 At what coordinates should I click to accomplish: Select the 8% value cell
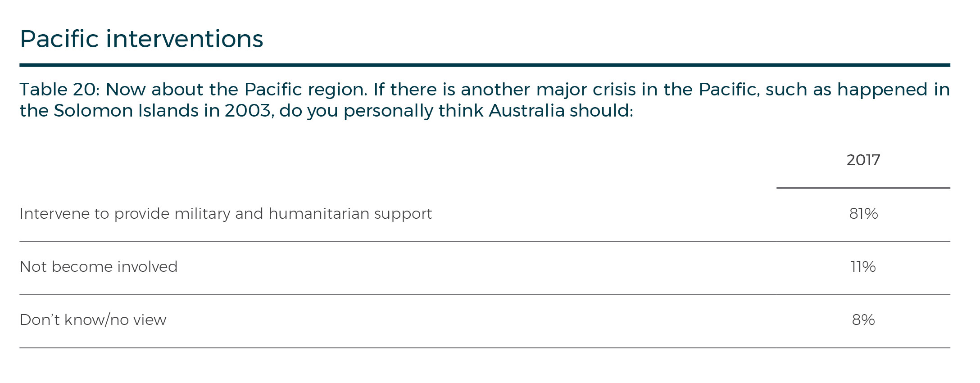863,320
